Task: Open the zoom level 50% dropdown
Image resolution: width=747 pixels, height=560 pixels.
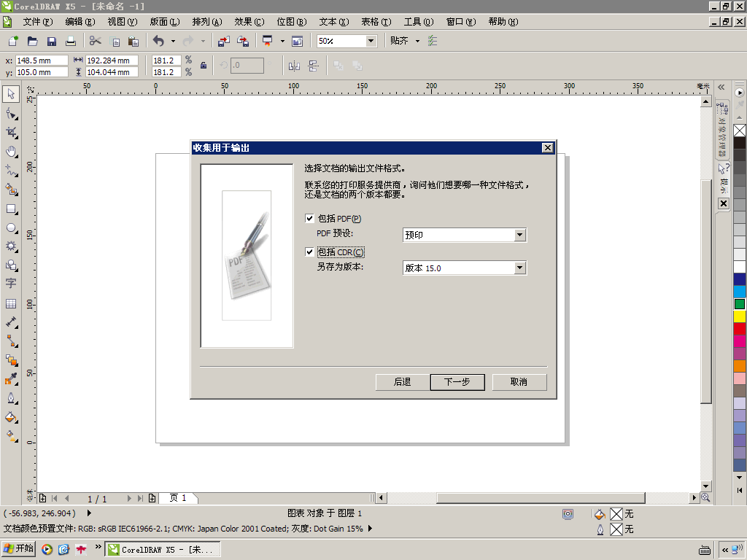Action: point(371,41)
